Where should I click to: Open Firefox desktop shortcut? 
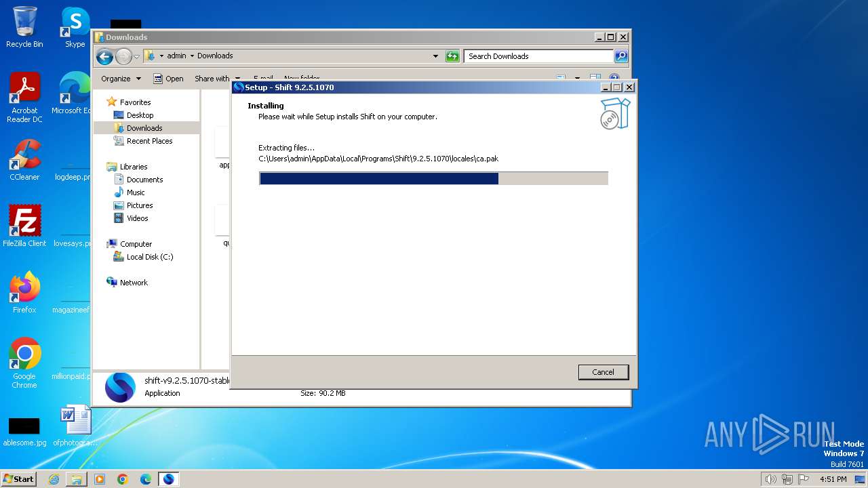24,292
